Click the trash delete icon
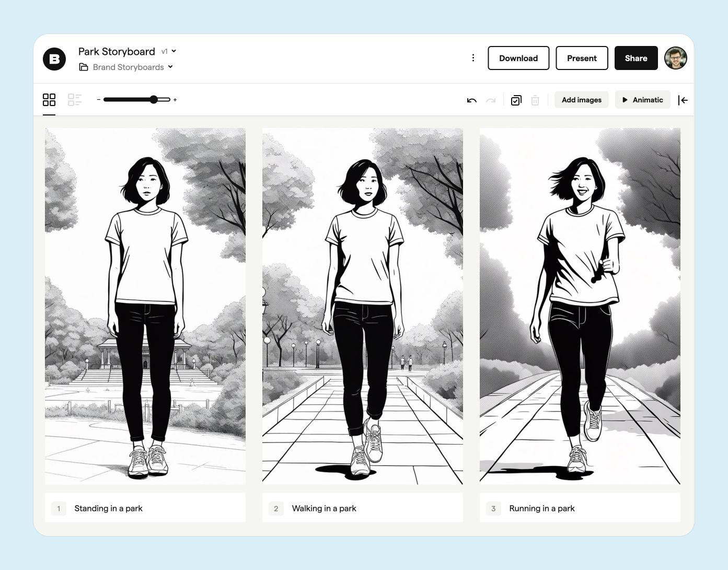This screenshot has width=728, height=570. [x=535, y=100]
